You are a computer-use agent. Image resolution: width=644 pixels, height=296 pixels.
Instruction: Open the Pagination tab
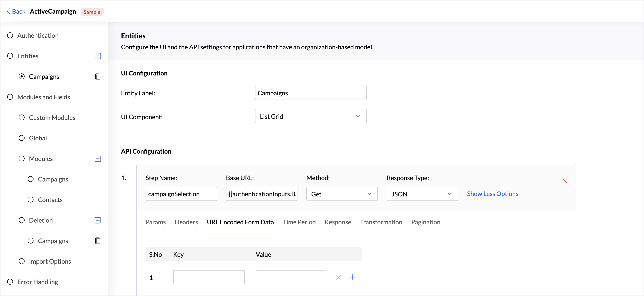point(426,222)
